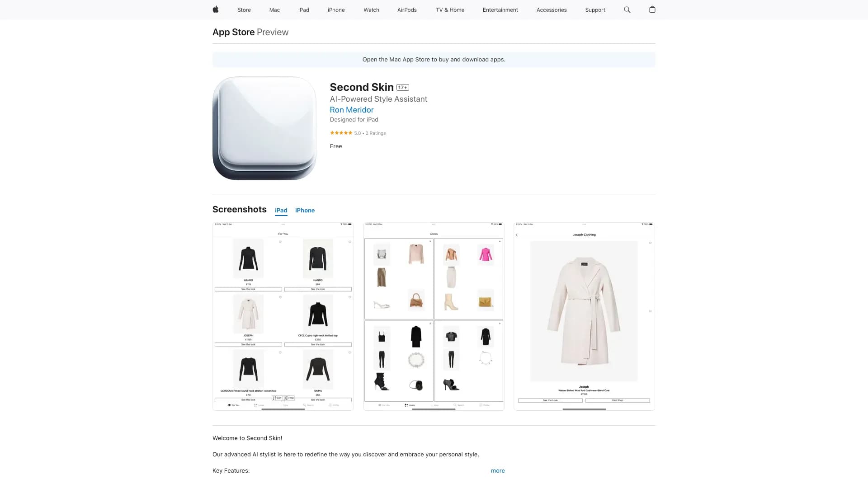This screenshot has width=868, height=488.
Task: Expand description with the more link
Action: click(498, 471)
